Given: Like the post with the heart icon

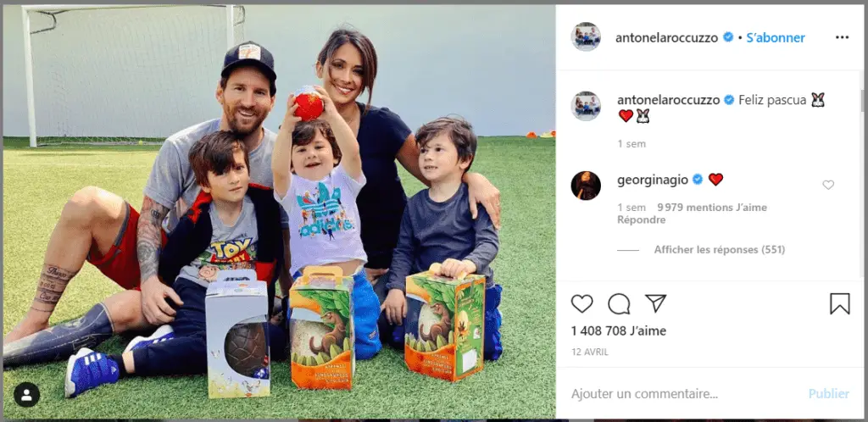Looking at the screenshot, I should tap(581, 303).
